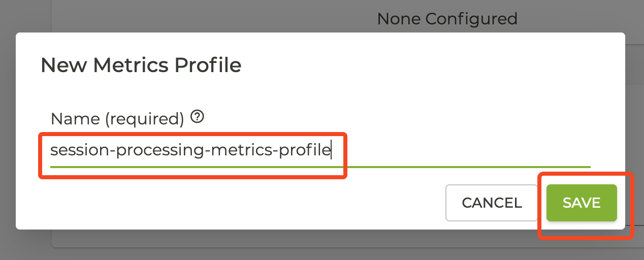The height and width of the screenshot is (260, 644).
Task: Select the "New Metrics Profile" dialog heading
Action: 141,66
